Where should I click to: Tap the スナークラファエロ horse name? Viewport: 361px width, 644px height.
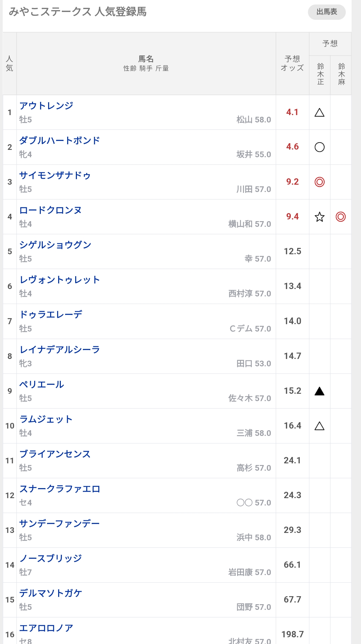point(59,489)
